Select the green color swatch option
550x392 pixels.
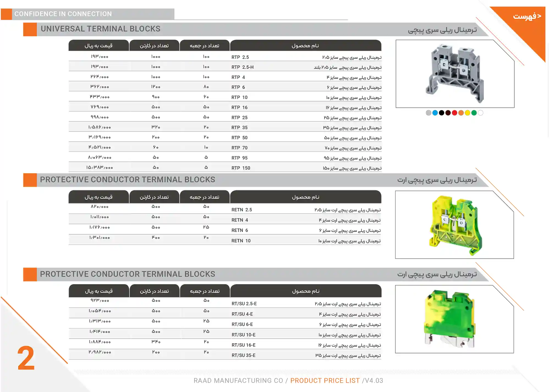click(x=474, y=113)
